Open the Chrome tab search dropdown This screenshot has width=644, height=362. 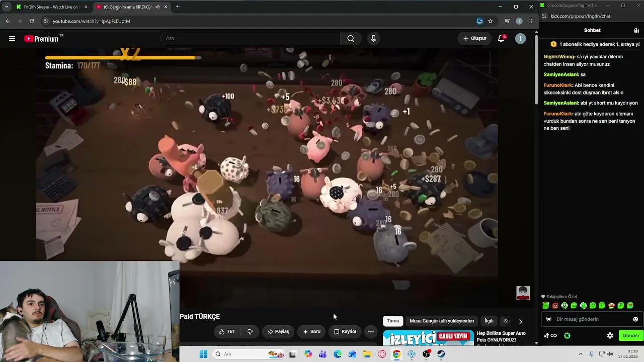[6, 7]
